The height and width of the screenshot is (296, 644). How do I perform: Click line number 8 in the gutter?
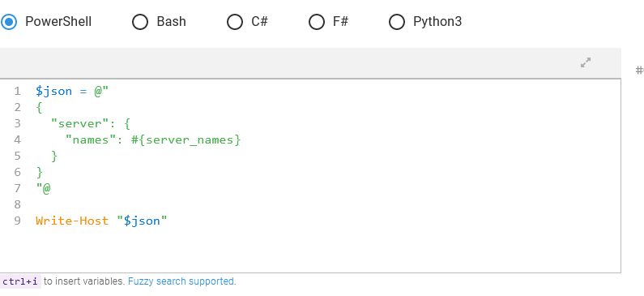pos(17,204)
